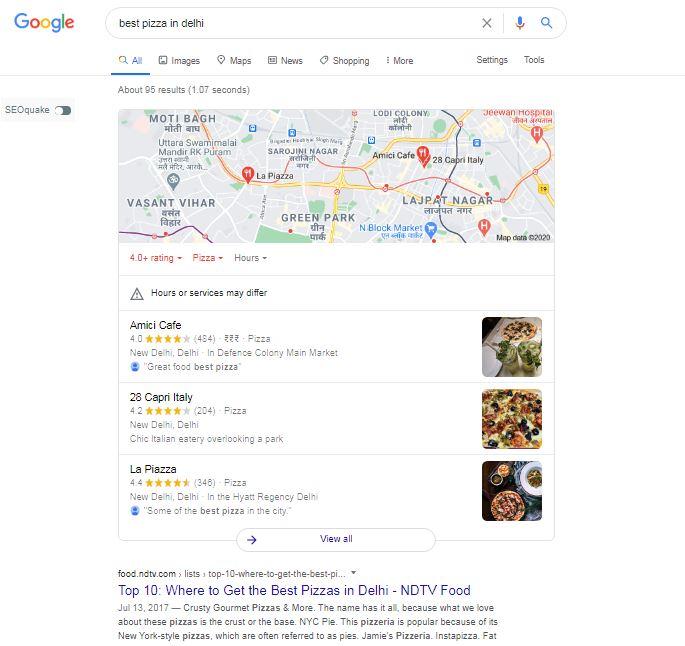685x646 pixels.
Task: Click Jeewan Hospital marker on map
Action: coord(536,134)
